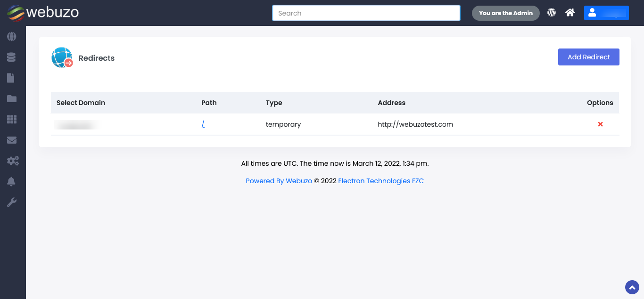The image size is (644, 299).
Task: Open the WordPress icon in top bar
Action: 552,13
